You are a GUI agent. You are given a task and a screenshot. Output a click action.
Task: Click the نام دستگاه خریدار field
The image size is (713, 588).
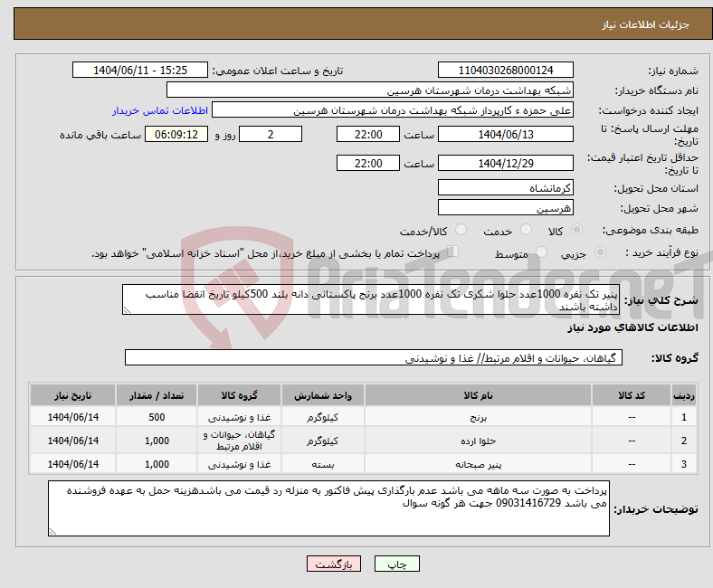click(371, 90)
